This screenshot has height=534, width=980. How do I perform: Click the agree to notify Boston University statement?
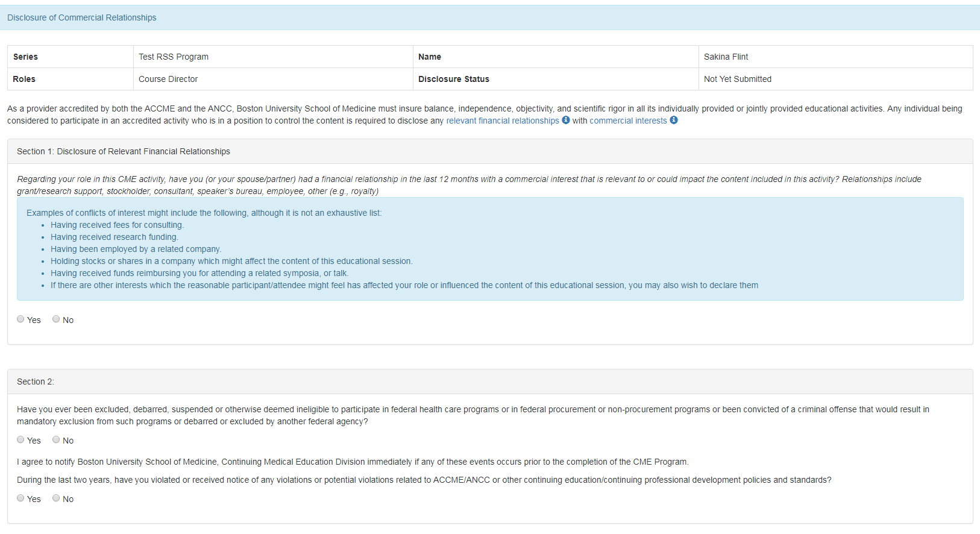click(x=353, y=462)
